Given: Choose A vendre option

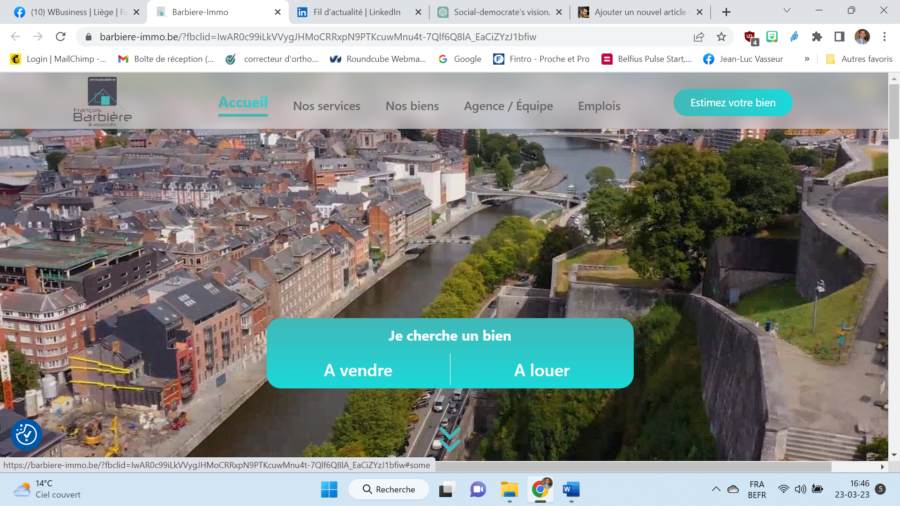Looking at the screenshot, I should point(358,371).
